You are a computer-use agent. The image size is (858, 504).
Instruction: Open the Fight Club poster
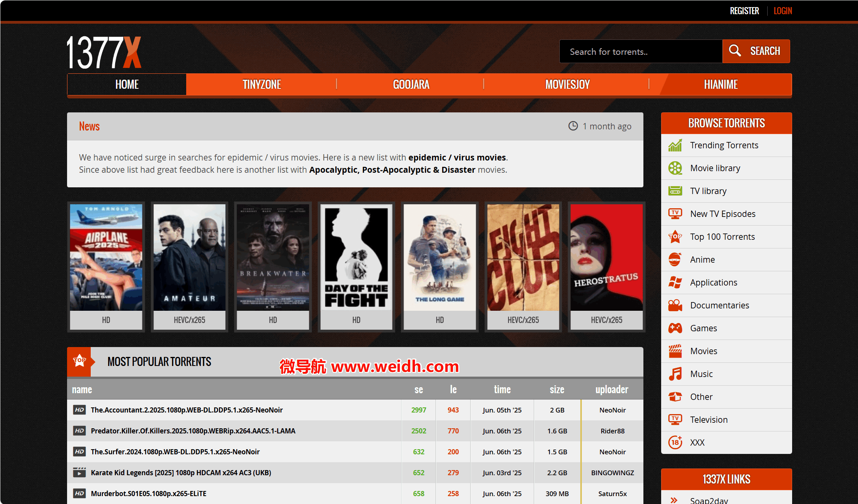[x=523, y=257]
